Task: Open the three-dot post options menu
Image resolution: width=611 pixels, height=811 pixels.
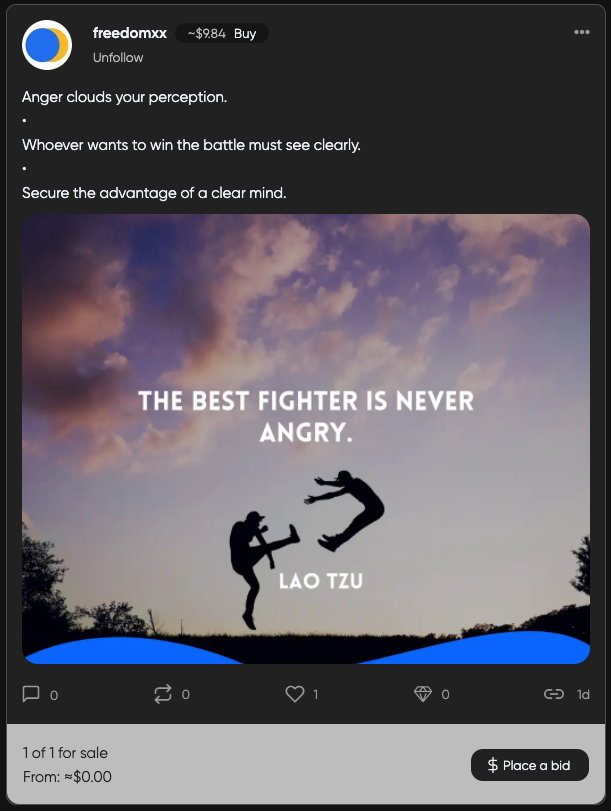Action: [x=582, y=32]
